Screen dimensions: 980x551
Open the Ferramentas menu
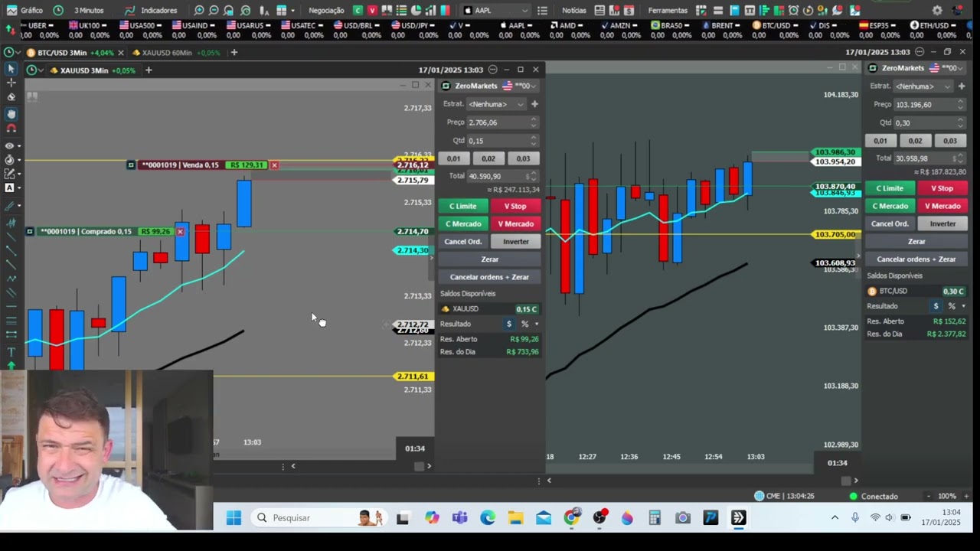(668, 11)
